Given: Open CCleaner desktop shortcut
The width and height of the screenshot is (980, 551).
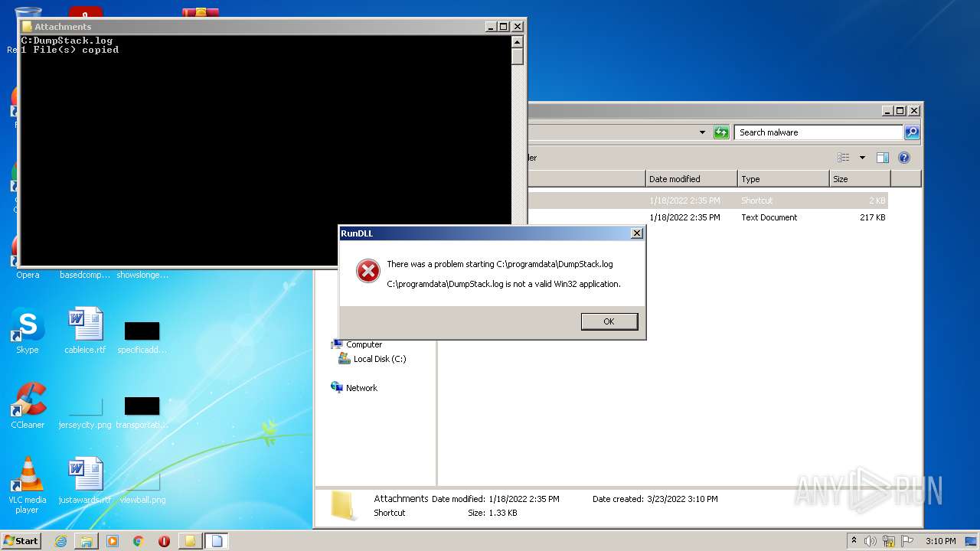Looking at the screenshot, I should click(x=28, y=406).
